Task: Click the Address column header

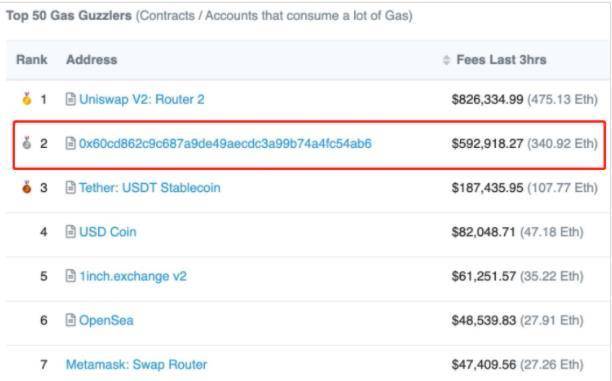Action: 92,60
